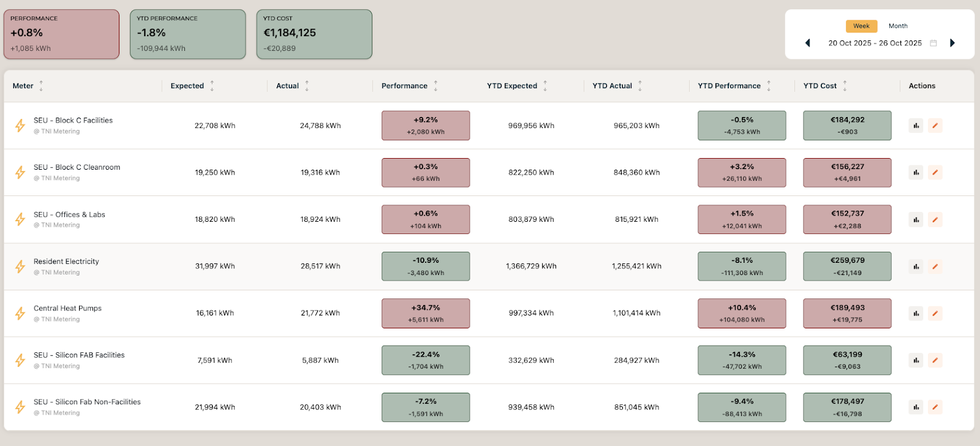Open chart for SEU - Silicon FAB Facilities
The width and height of the screenshot is (980, 446).
[916, 360]
